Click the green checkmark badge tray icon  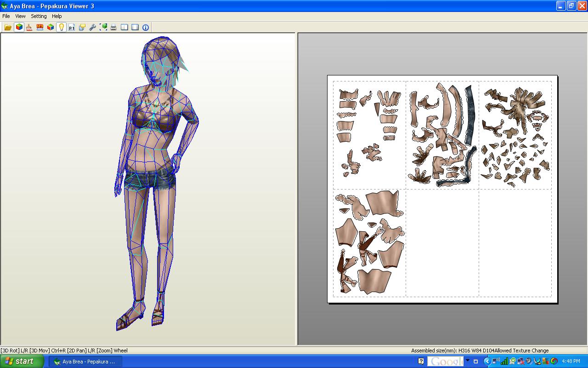coord(513,361)
